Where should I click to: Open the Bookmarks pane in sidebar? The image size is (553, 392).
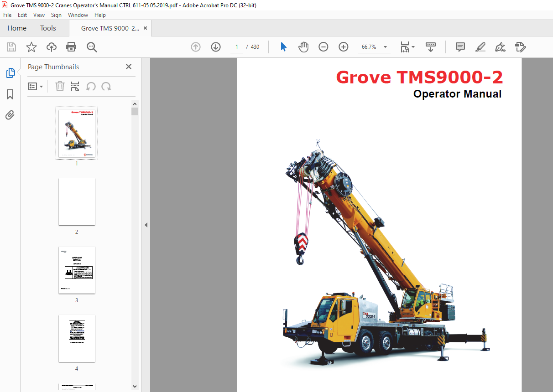tap(10, 94)
